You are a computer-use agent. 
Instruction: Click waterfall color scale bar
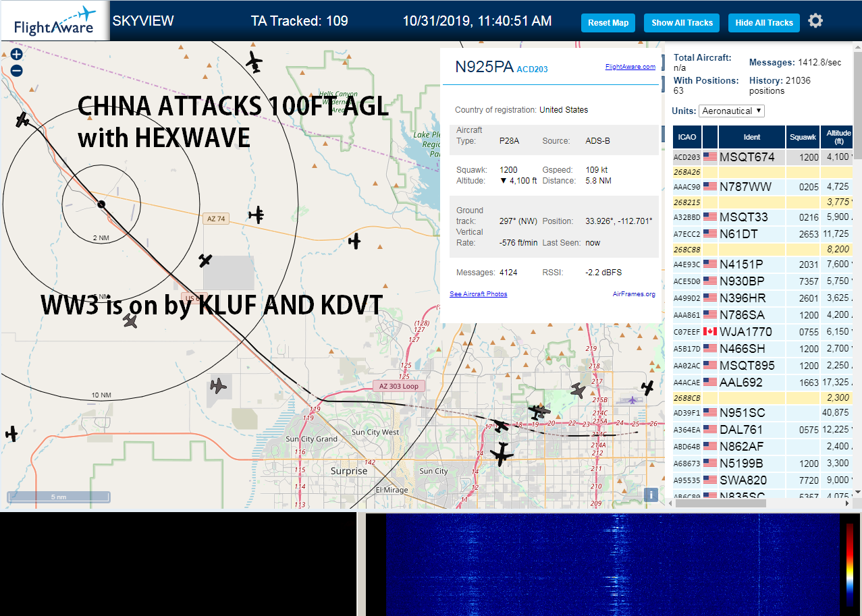point(850,563)
